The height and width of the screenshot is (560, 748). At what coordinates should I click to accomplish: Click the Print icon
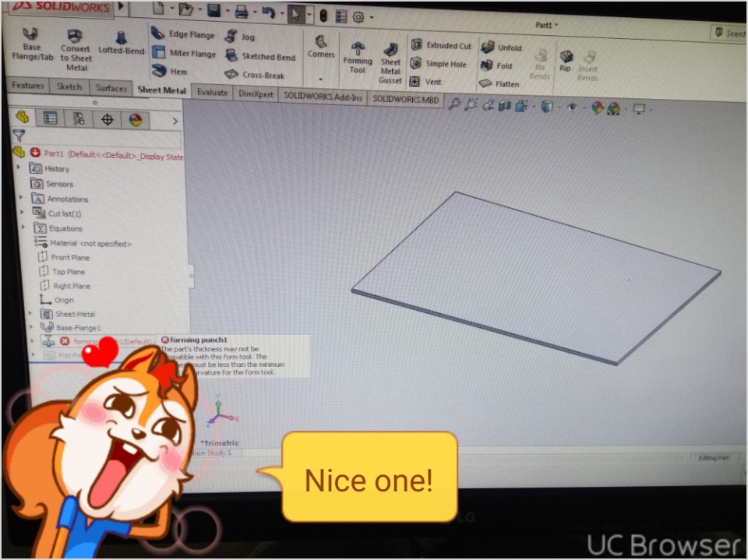tap(241, 12)
